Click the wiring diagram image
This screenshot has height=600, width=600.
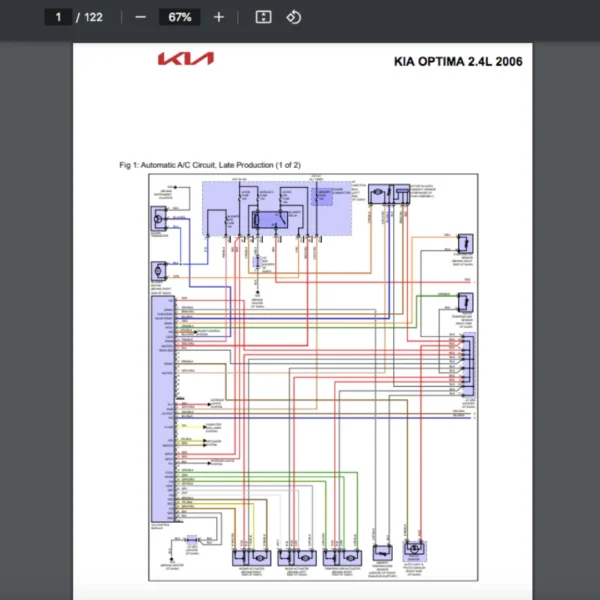313,377
